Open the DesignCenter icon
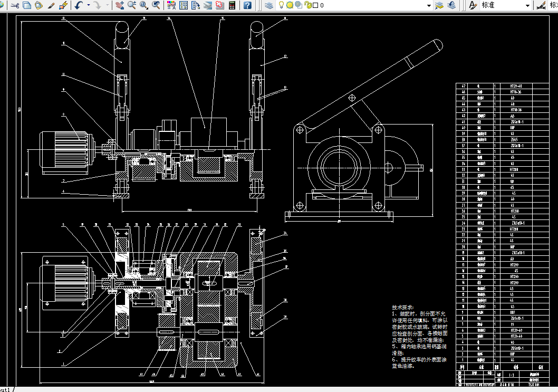The width and height of the screenshot is (558, 392). (x=184, y=5)
